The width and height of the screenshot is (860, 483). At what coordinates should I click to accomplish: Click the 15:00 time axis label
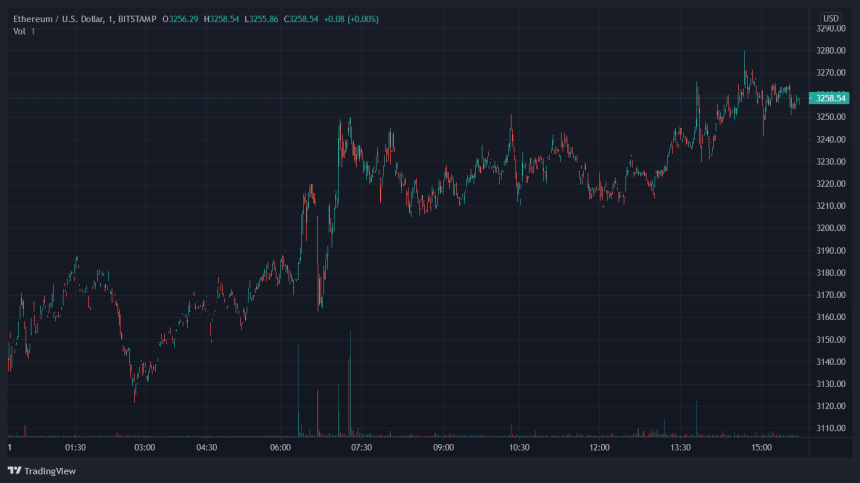(x=763, y=448)
